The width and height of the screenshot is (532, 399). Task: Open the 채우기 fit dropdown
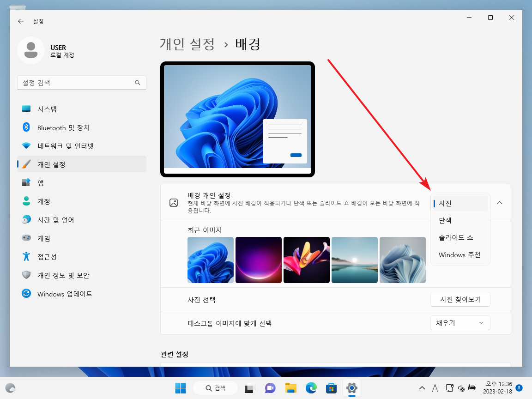(460, 322)
